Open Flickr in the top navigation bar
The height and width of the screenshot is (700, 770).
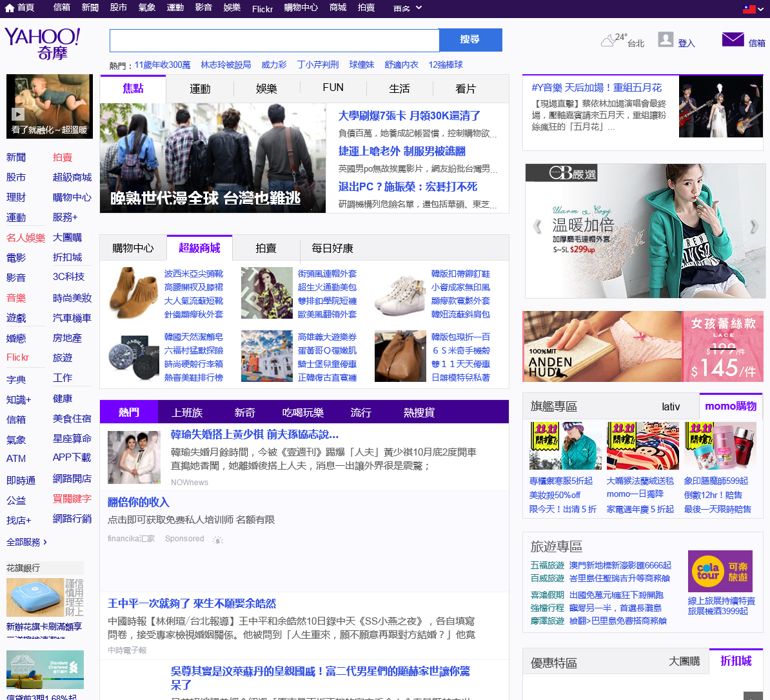[262, 9]
